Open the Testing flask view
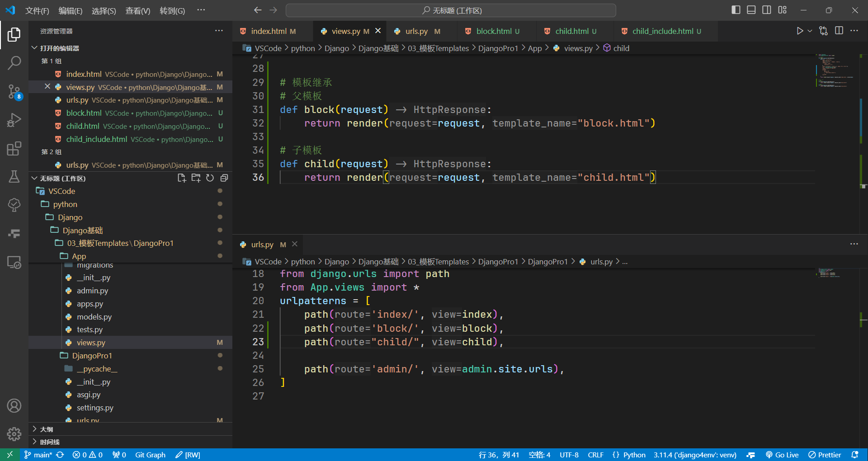Viewport: 868px width, 461px height. pos(14,177)
